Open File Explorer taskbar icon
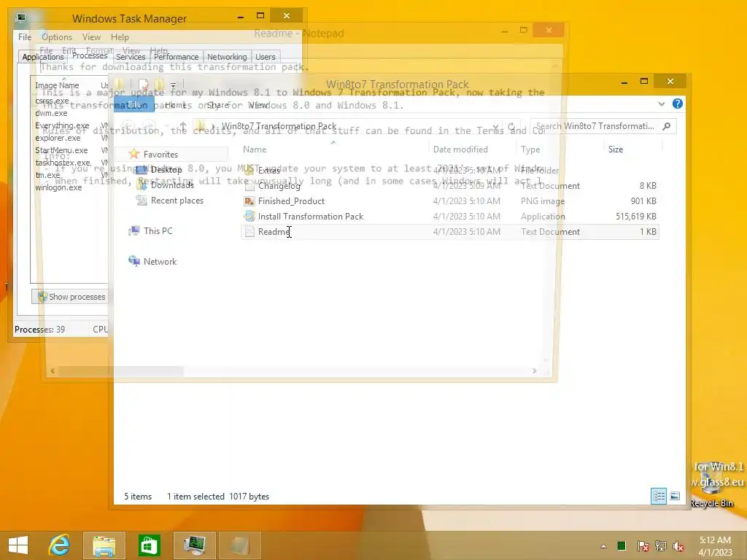Image resolution: width=747 pixels, height=560 pixels. [x=104, y=545]
